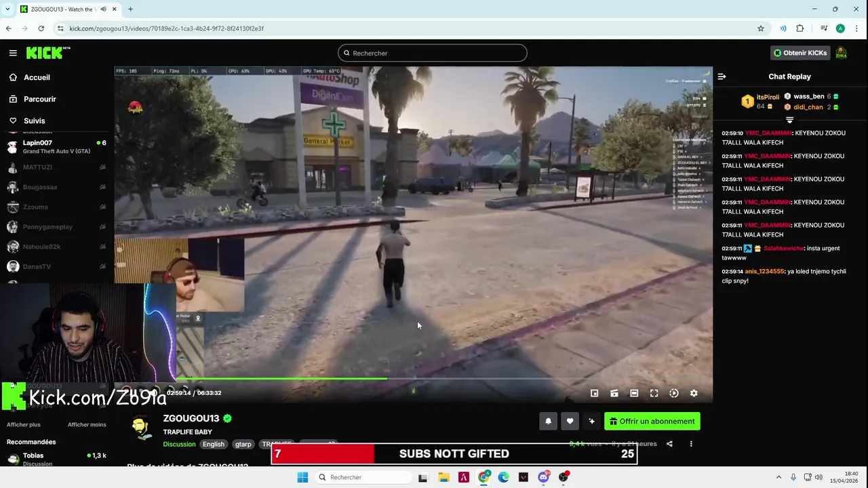Image resolution: width=868 pixels, height=488 pixels.
Task: Open volume control in system tray
Action: [818, 477]
